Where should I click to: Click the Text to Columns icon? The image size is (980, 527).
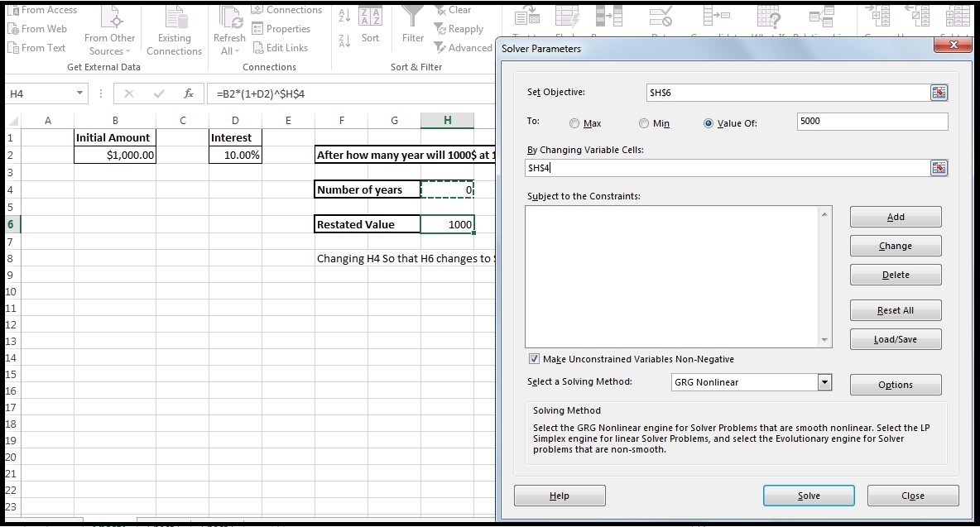click(527, 15)
